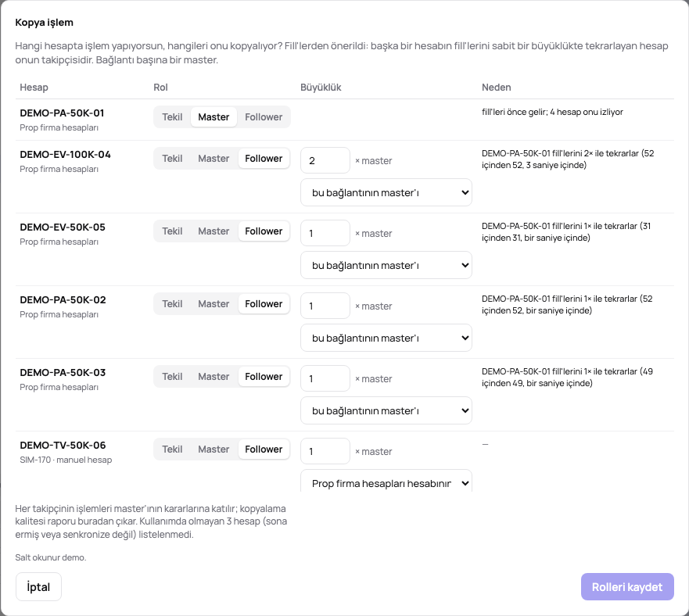689x616 pixels.
Task: Select Master role for DEMO-PA-50K-01
Action: (214, 117)
